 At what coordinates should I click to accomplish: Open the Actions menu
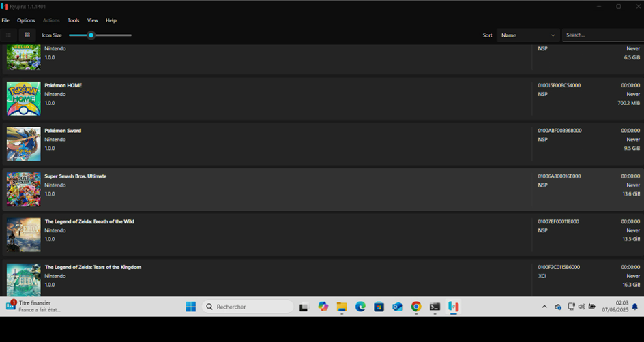[51, 20]
